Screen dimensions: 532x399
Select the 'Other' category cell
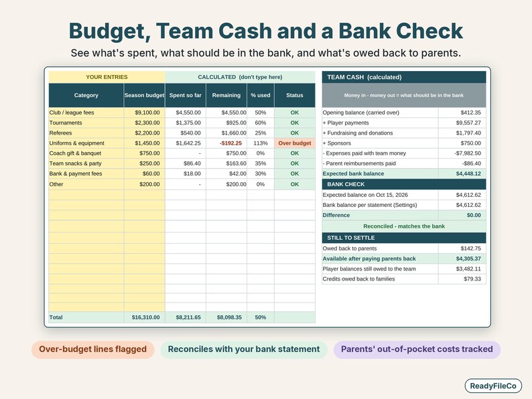click(86, 184)
